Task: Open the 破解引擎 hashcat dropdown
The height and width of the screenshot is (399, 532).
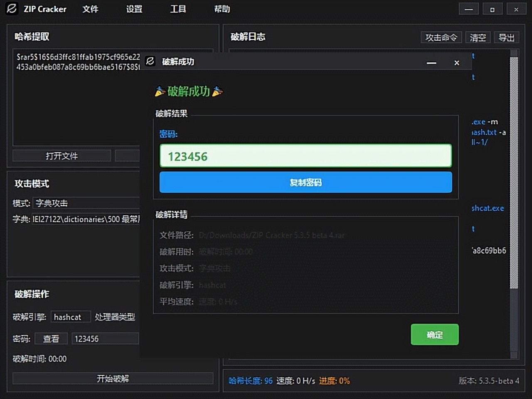Action: click(x=70, y=317)
